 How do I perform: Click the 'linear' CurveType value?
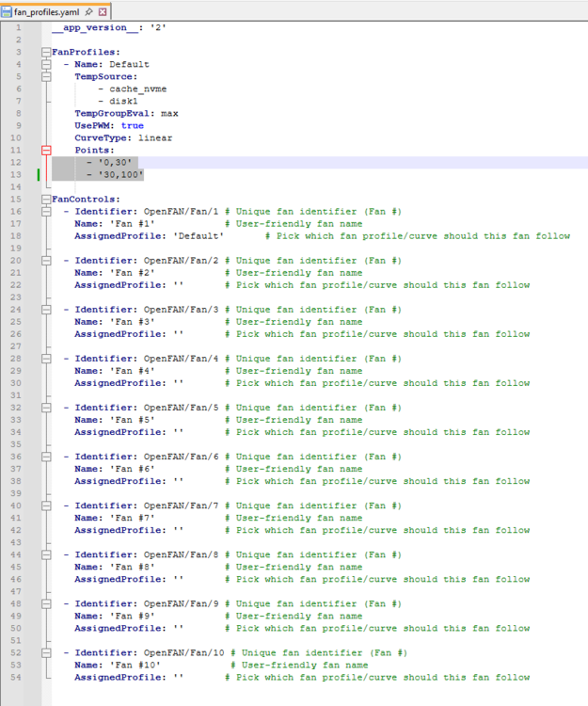[155, 138]
